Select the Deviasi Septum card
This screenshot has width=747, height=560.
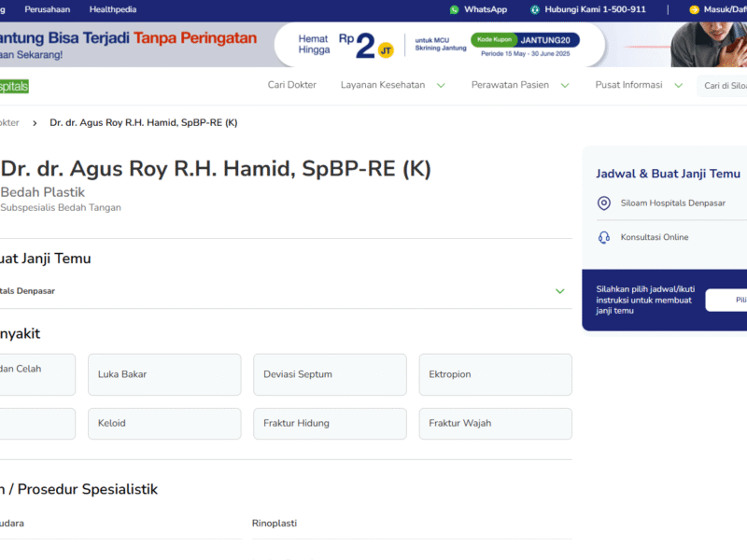click(x=330, y=374)
